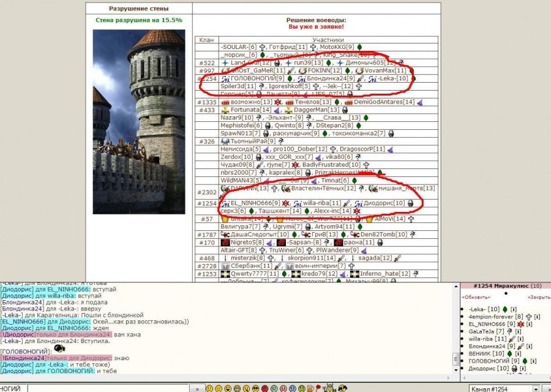Open DemiGodAntares[14] player profile
This screenshot has height=392, width=551.
coord(384,102)
